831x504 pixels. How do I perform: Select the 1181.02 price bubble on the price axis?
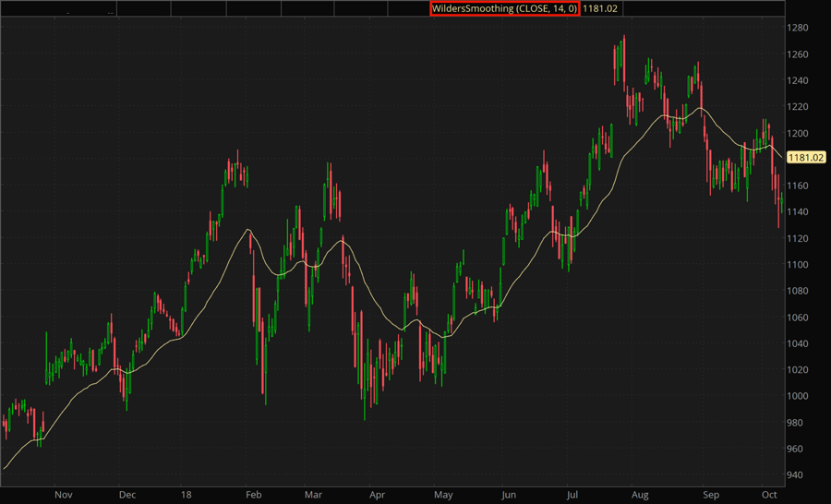[804, 158]
